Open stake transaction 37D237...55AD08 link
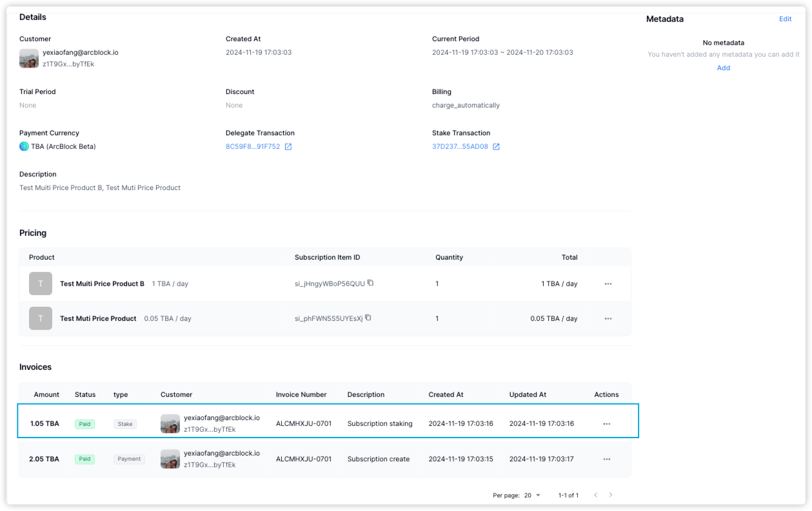 pyautogui.click(x=460, y=147)
